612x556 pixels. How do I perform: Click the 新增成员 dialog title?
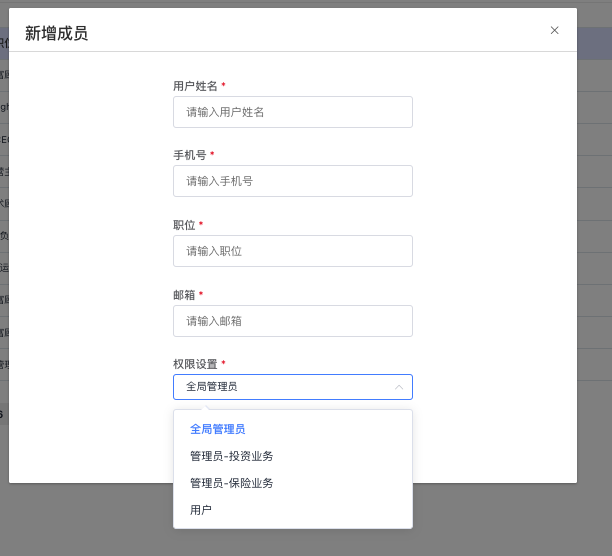click(56, 33)
